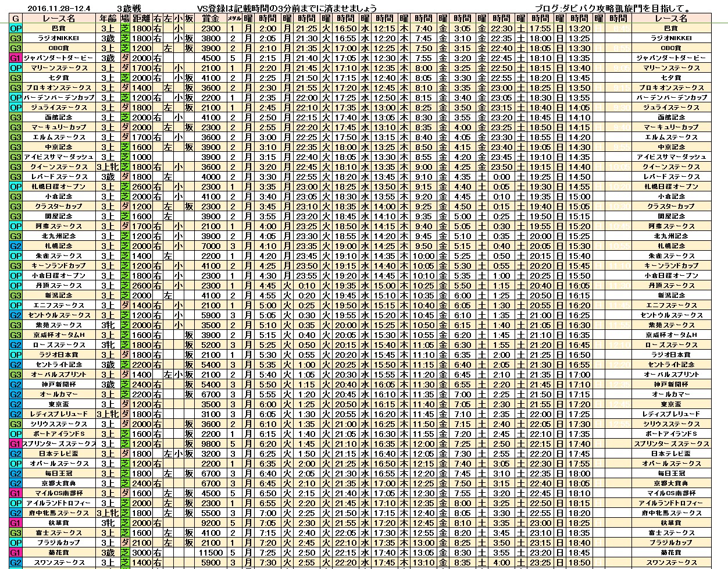Viewport: 728px width, 569px height.
Task: Click time 3:10 in 中京記念 row
Action: coord(267,147)
